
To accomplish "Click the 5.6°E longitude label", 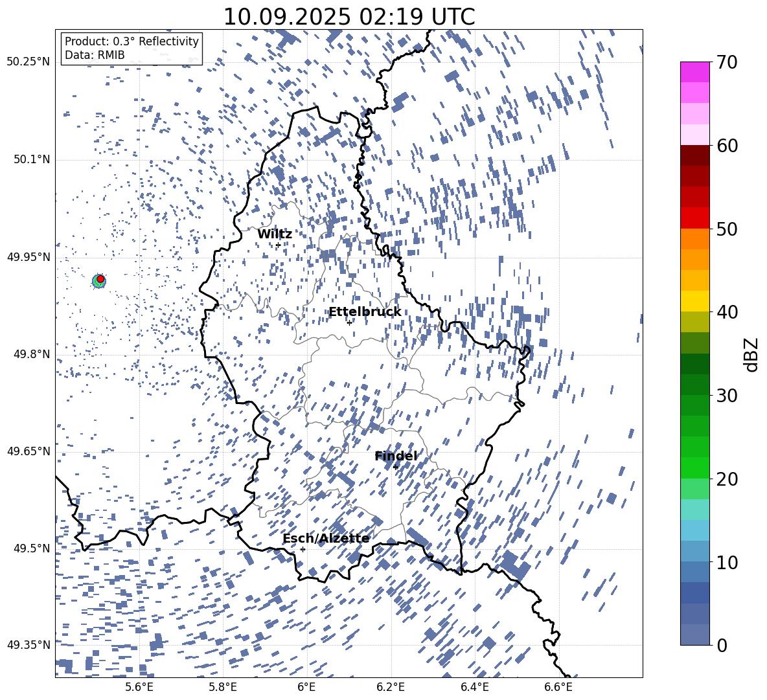I will 139,687.
